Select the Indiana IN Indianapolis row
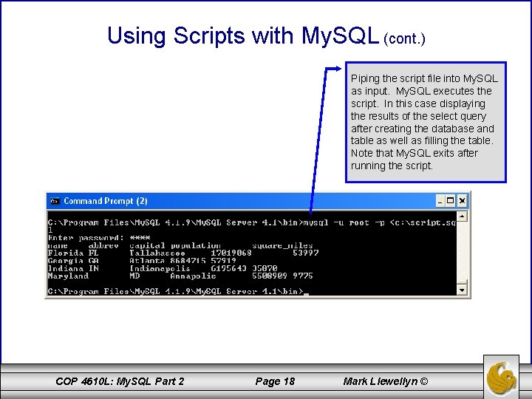The image size is (532, 399). tap(163, 268)
